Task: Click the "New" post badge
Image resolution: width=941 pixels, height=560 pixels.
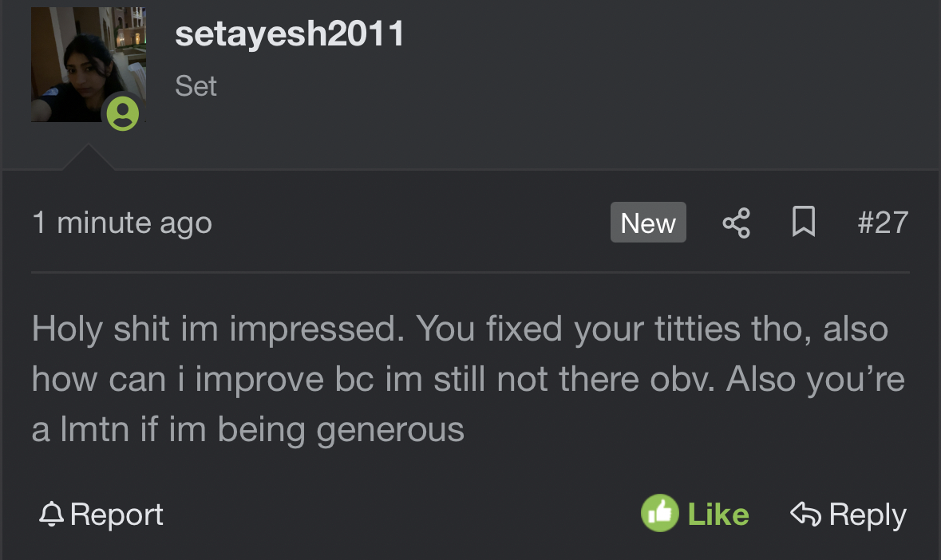Action: (648, 223)
